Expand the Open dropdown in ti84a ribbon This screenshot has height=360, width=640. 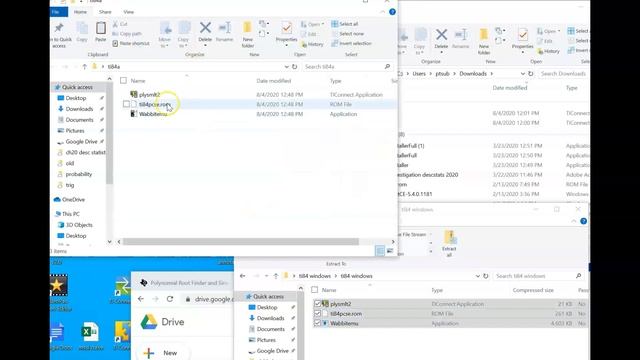pos(323,24)
